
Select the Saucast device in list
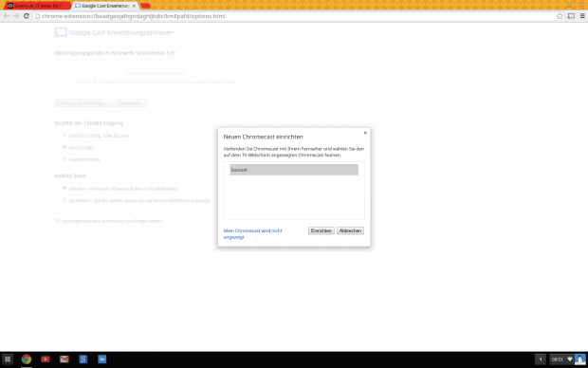coord(294,170)
